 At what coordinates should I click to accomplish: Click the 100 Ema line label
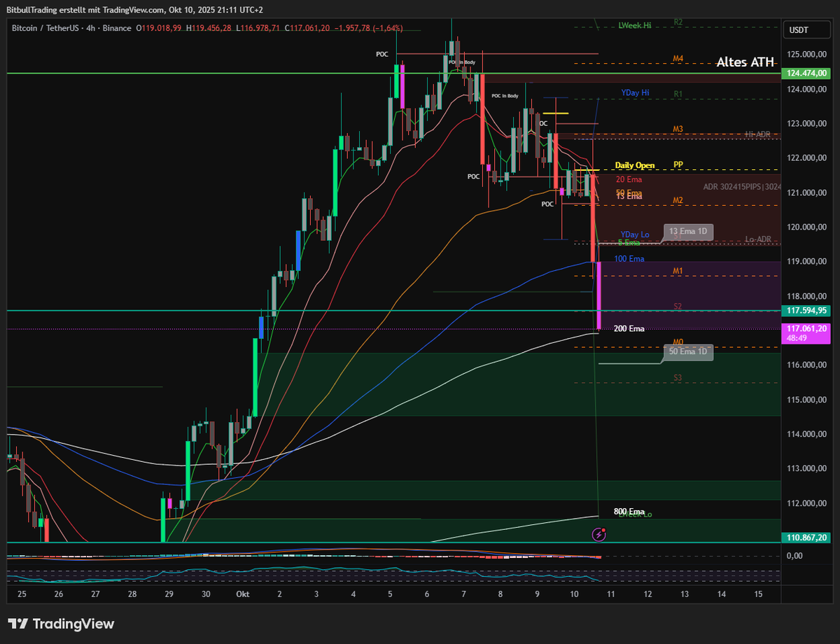pyautogui.click(x=630, y=259)
